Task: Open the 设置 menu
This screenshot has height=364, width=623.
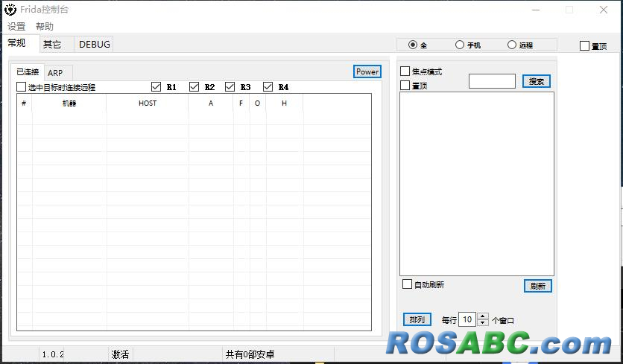Action: click(16, 26)
